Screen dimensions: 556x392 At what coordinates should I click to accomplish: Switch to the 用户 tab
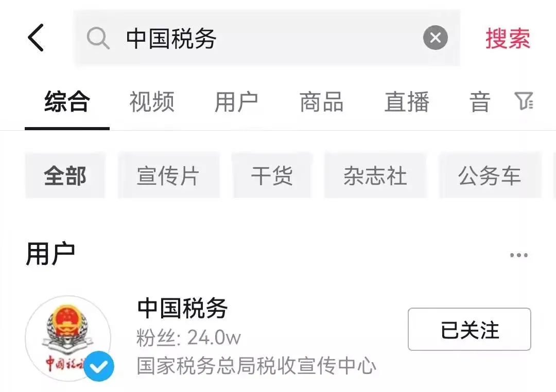236,102
